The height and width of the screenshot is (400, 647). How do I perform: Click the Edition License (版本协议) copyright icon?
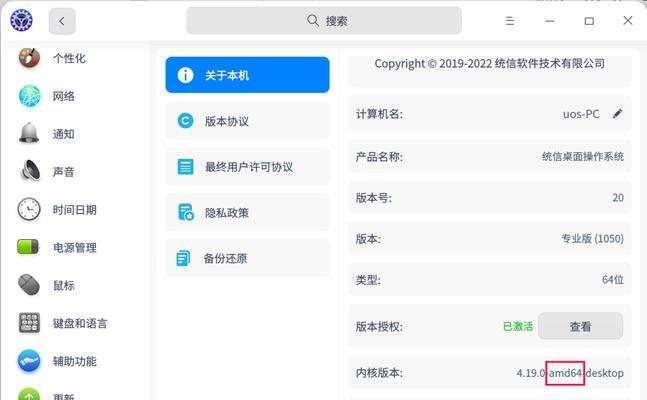pyautogui.click(x=185, y=121)
